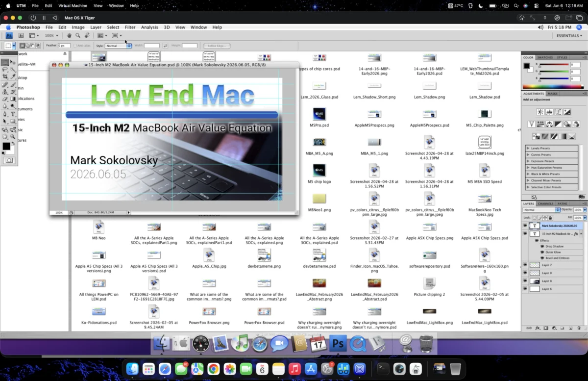Screen dimensions: 588x381
Task: Toggle visibility of Layer 8
Action: (x=525, y=281)
